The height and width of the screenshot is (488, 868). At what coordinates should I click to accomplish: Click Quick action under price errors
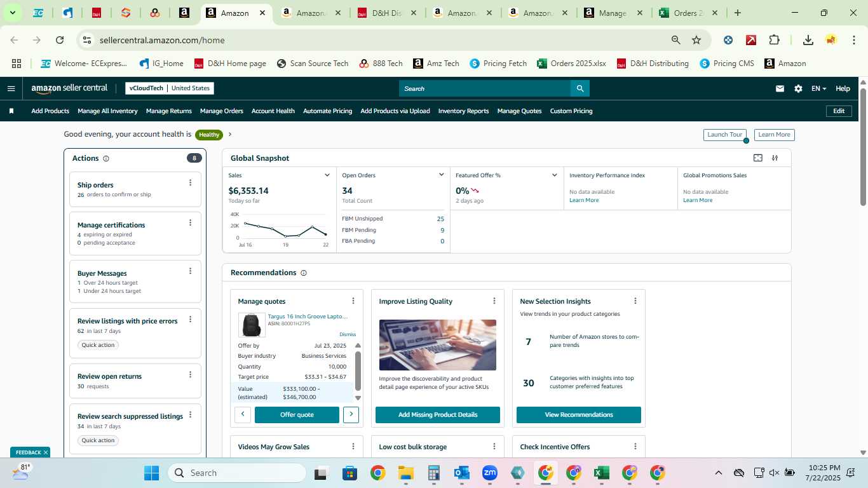pos(98,345)
